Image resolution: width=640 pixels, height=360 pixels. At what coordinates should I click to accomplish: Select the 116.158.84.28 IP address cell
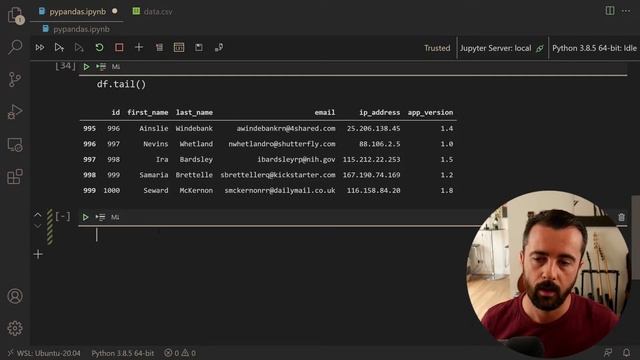tap(373, 190)
